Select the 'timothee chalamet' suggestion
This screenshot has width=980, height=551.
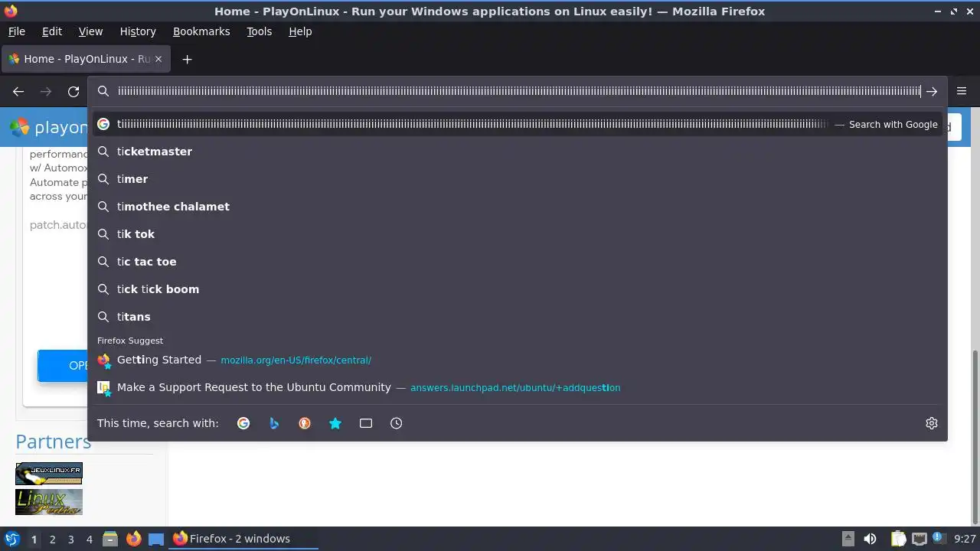(518, 207)
